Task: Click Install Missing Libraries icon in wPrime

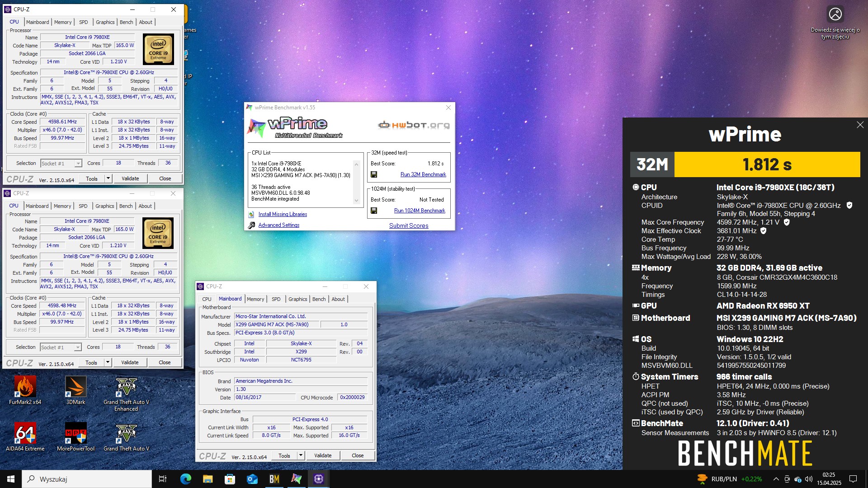Action: coord(251,215)
